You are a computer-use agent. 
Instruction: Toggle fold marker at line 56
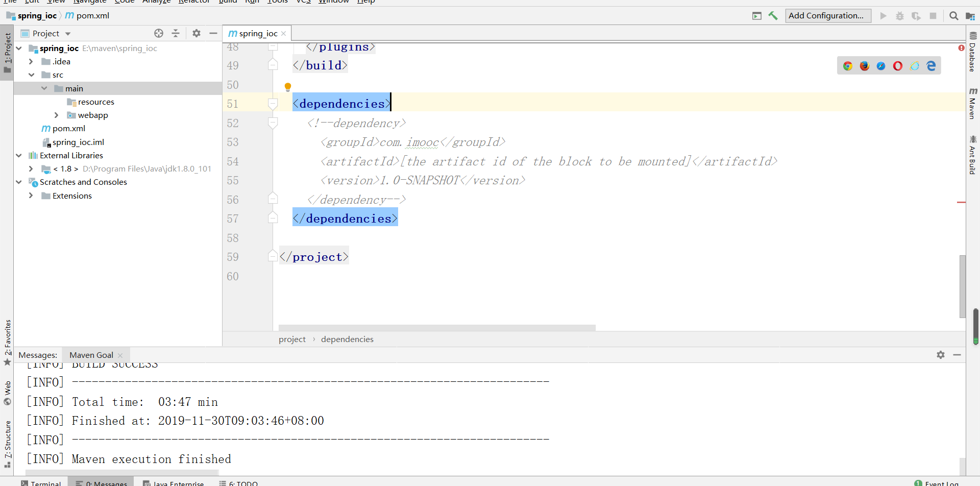273,199
